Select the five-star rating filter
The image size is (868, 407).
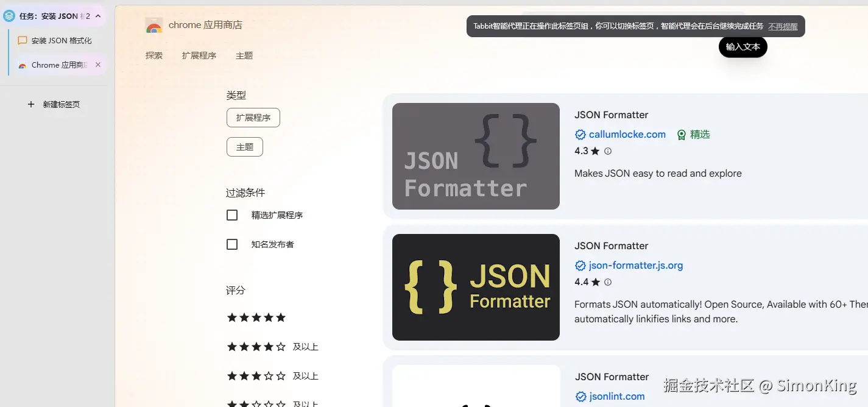(256, 317)
